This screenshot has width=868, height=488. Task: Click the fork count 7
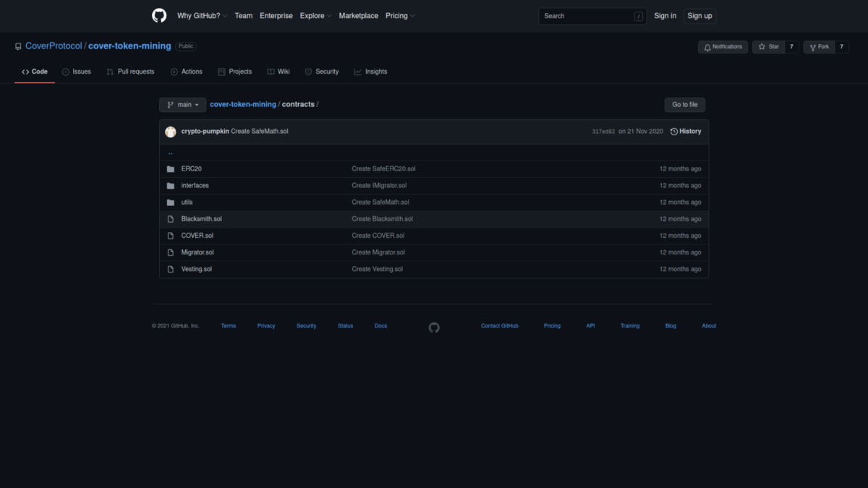click(x=841, y=47)
